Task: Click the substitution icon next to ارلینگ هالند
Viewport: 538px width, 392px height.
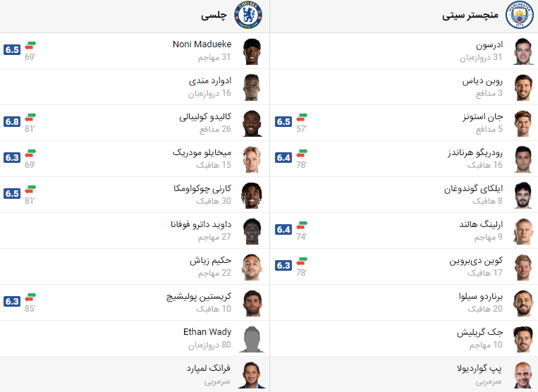Action: [x=302, y=225]
